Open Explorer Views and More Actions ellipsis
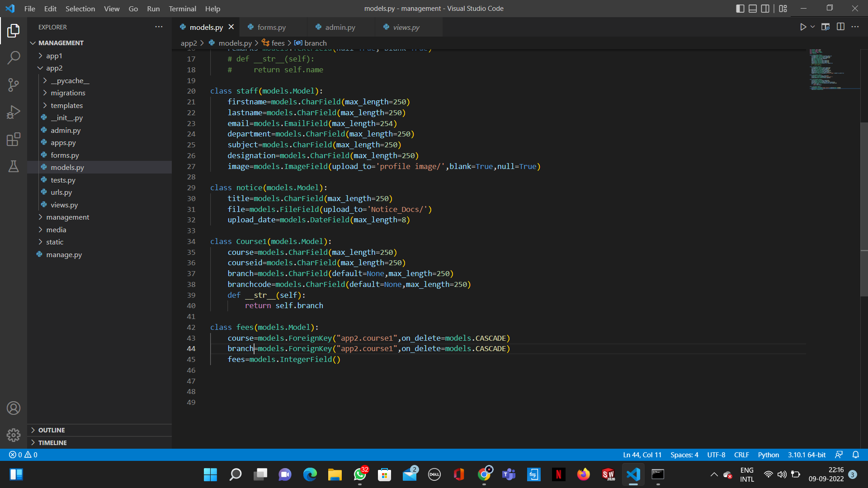The height and width of the screenshot is (488, 868). pos(159,27)
